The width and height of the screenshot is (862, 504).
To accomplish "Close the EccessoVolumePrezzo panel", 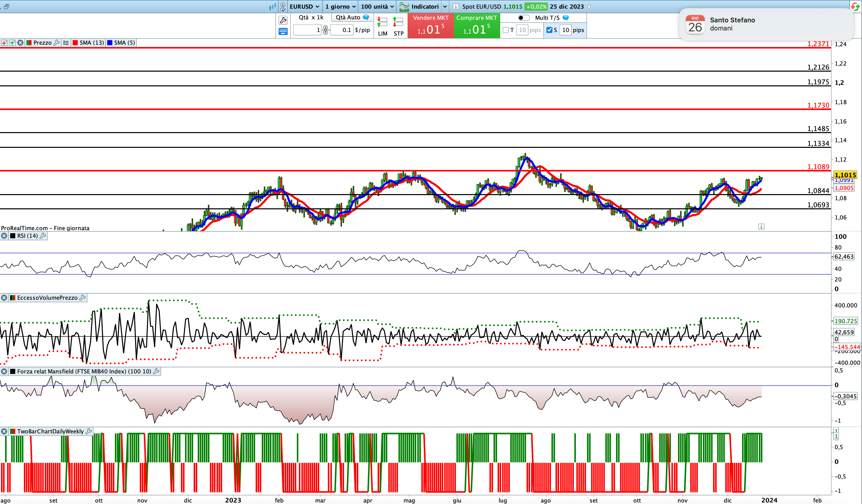I will (x=4, y=298).
